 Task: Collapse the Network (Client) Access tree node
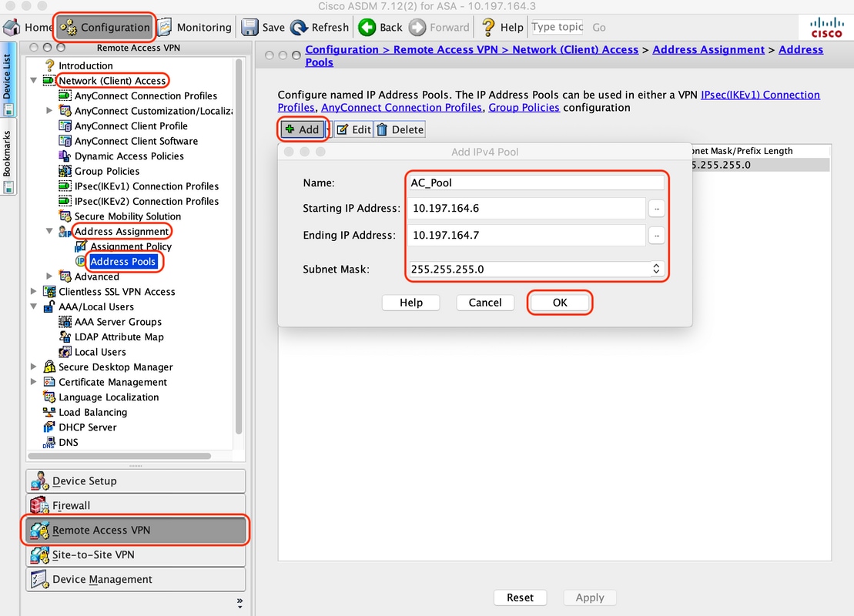pyautogui.click(x=34, y=81)
